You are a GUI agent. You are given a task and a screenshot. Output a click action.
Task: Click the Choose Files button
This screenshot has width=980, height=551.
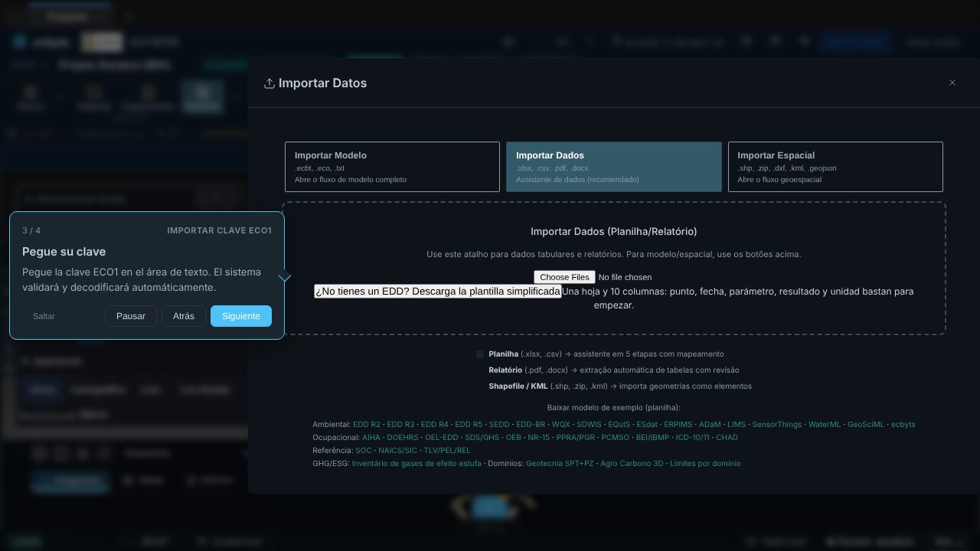coord(564,277)
